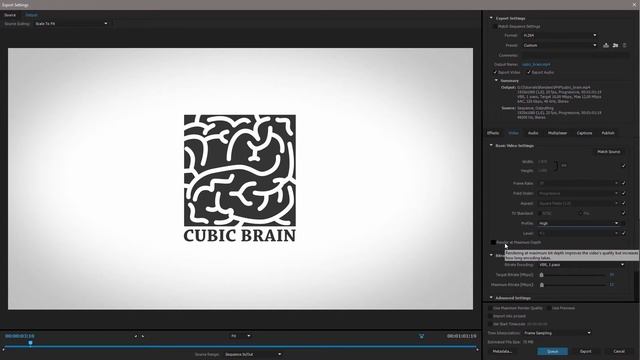Viewport: 640px width, 360px height.
Task: Open the Frame Rate dropdown
Action: pos(578,183)
